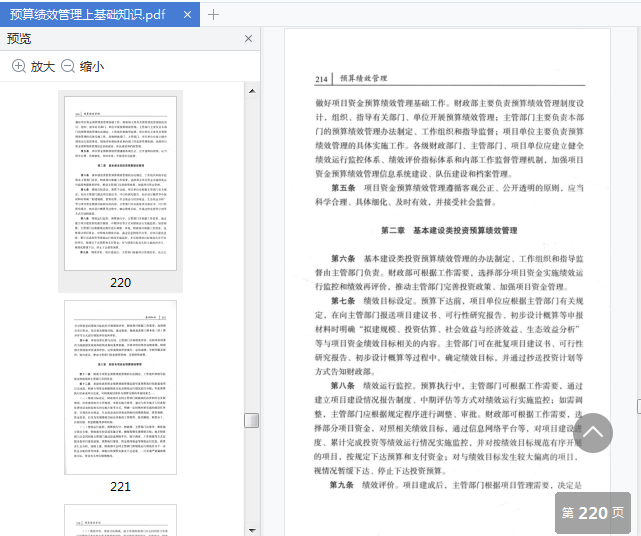The height and width of the screenshot is (536, 641).
Task: Click the 第八条 article heading in document
Action: point(342,386)
